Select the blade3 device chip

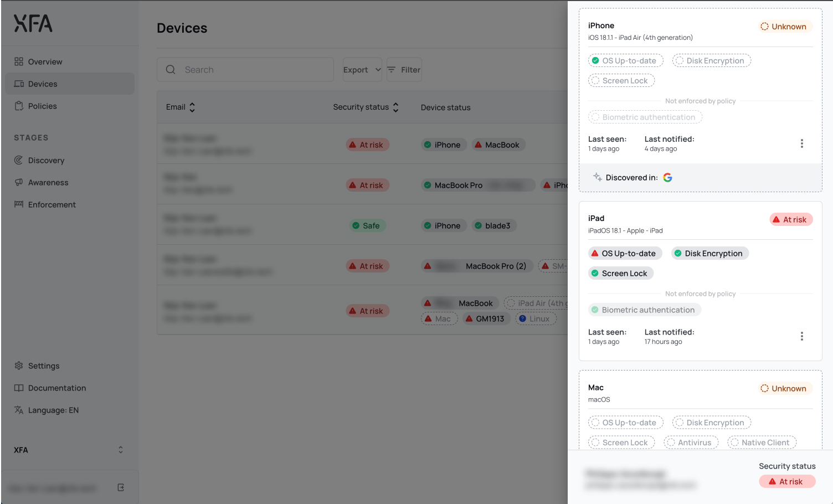tap(494, 225)
